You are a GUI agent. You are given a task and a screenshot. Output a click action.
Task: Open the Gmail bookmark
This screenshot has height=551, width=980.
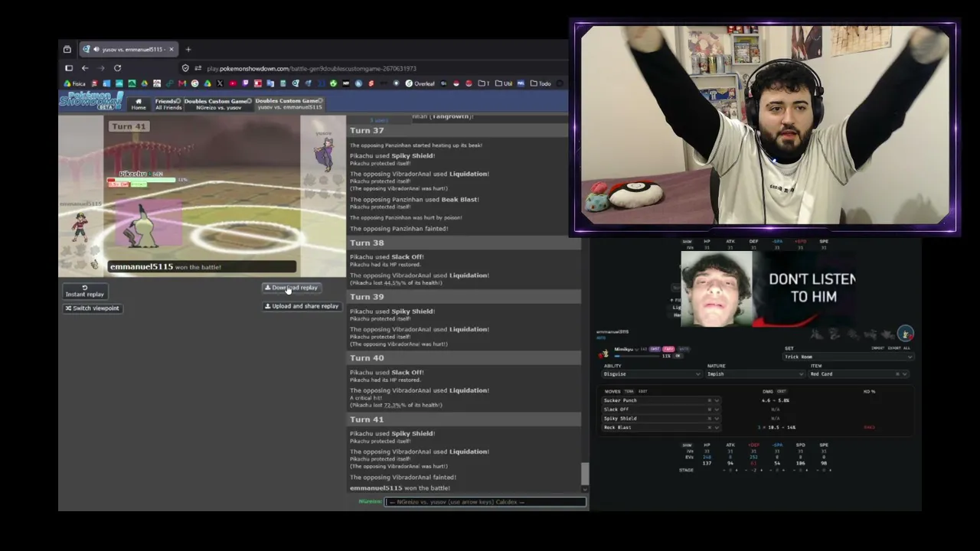click(x=182, y=83)
